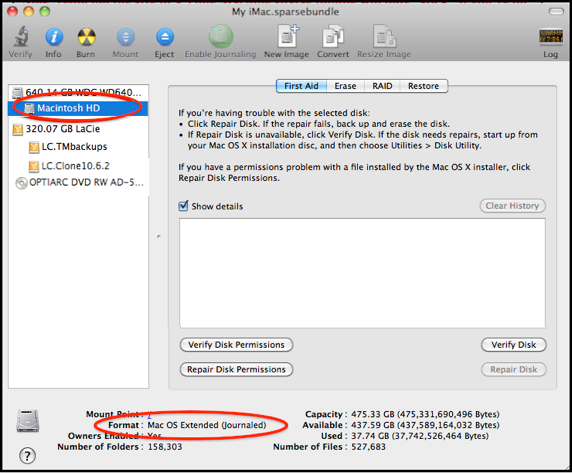Open the Log viewer icon
Image resolution: width=572 pixels, height=473 pixels.
tap(550, 36)
